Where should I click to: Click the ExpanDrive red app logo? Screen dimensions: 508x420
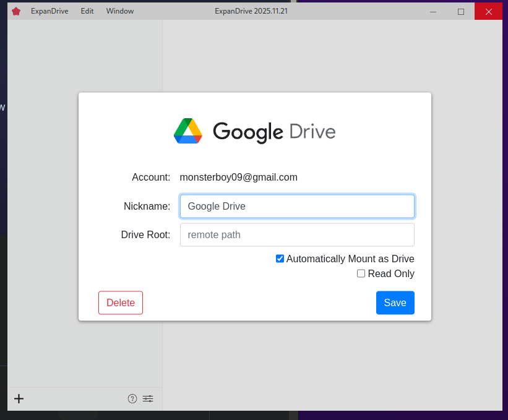click(16, 11)
